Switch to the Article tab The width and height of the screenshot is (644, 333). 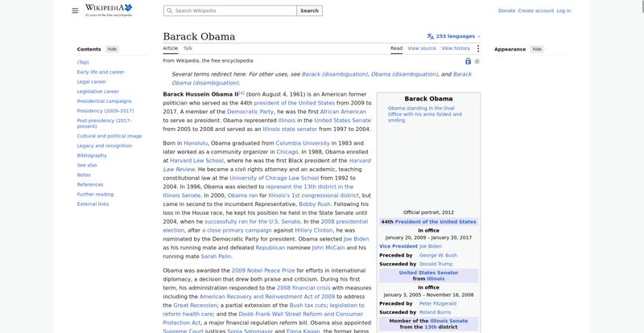tap(171, 48)
